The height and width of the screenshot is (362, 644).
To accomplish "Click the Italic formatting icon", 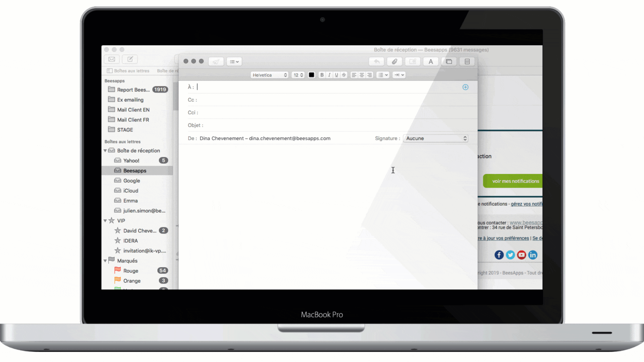I will tap(329, 75).
